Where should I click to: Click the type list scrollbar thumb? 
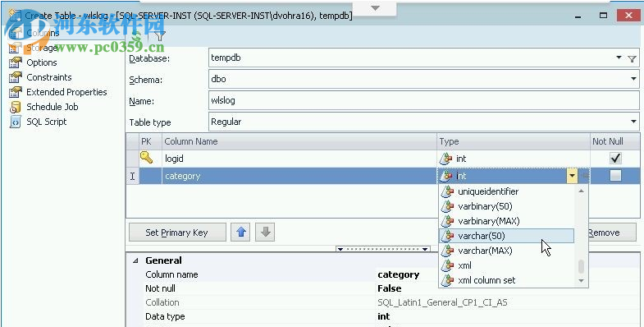tap(581, 266)
